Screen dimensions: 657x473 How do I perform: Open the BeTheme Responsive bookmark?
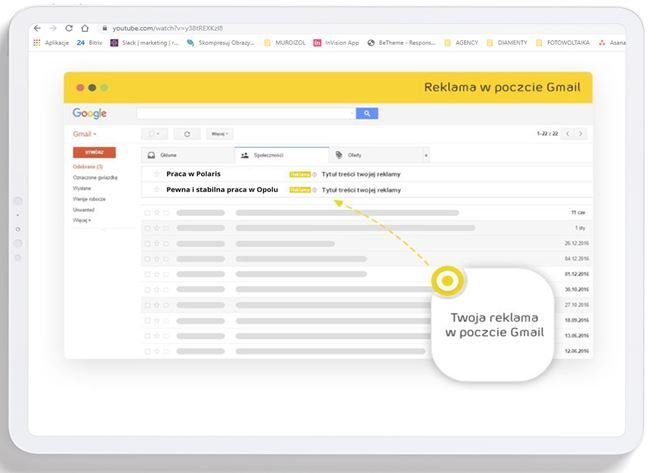[401, 43]
